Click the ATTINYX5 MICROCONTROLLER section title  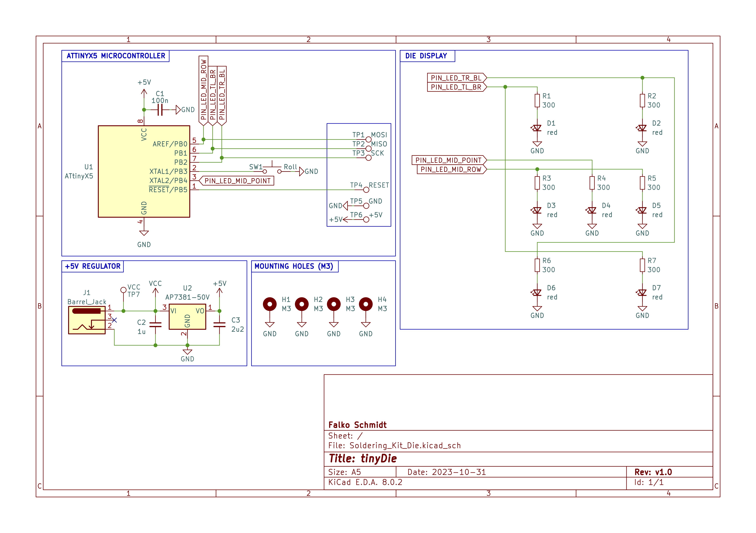click(116, 56)
